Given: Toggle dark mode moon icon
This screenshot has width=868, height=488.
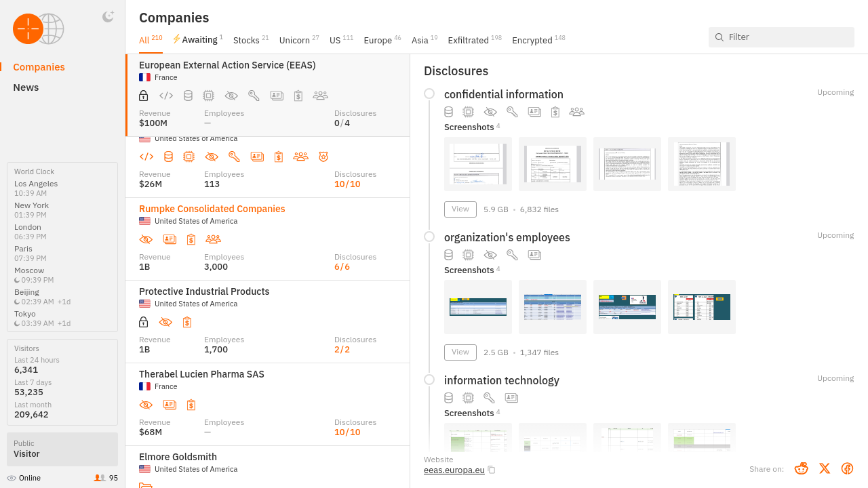Looking at the screenshot, I should 108,17.
